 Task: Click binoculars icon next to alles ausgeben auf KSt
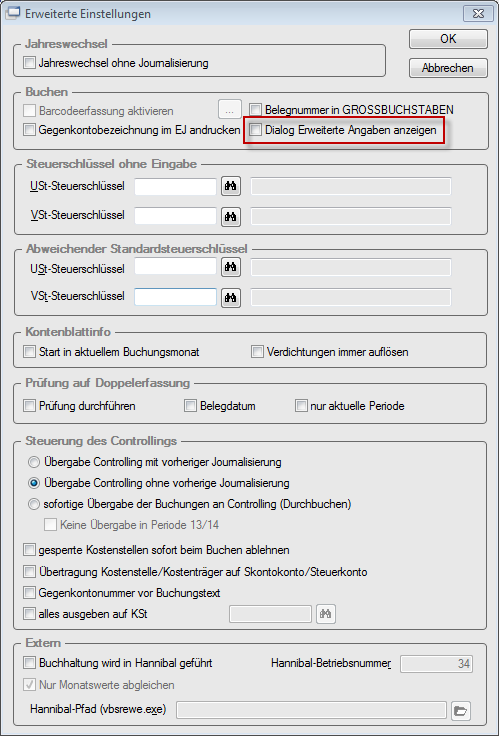[x=326, y=613]
